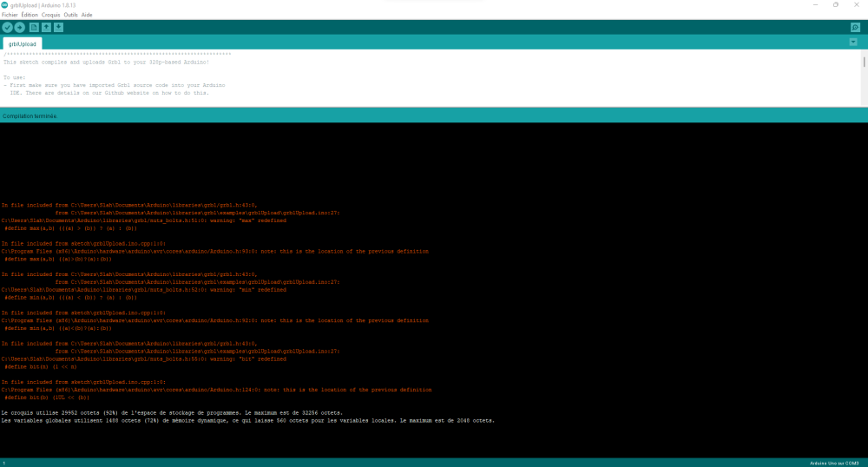Upload the sketch using the arrow icon

19,27
